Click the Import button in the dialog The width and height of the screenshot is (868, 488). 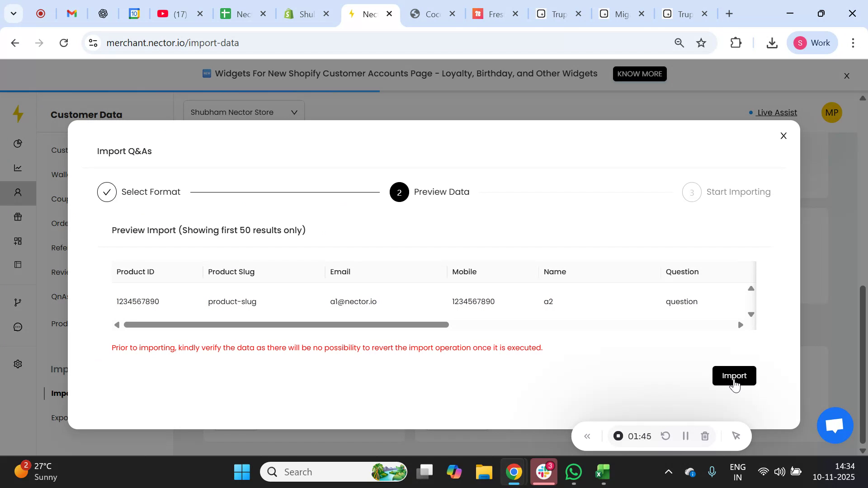[x=734, y=375]
